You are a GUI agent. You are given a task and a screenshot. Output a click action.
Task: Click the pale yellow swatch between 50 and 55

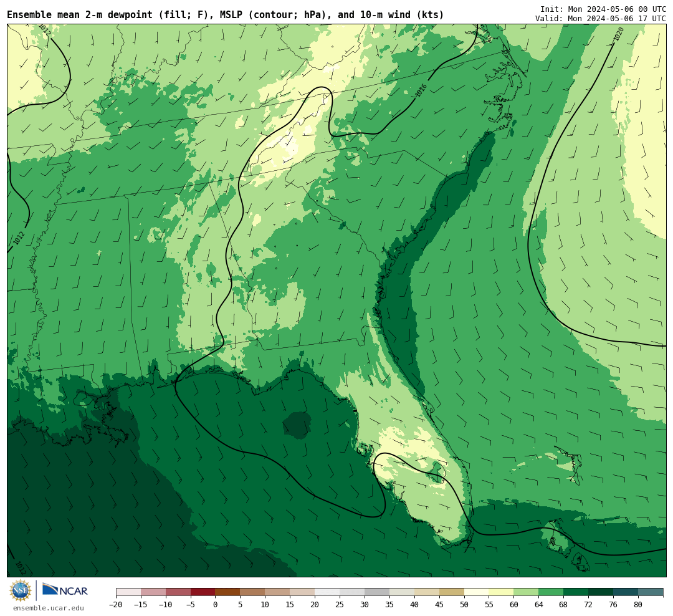[x=477, y=592]
